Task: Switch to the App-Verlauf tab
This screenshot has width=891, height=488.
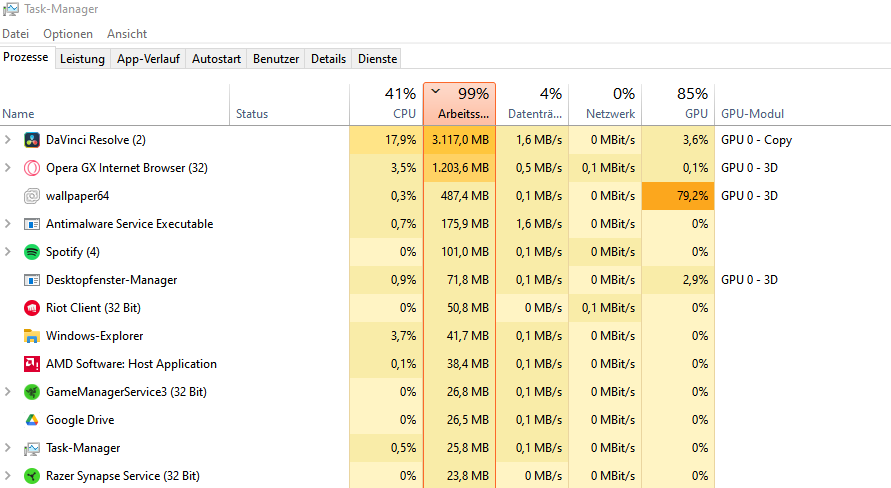Action: click(x=148, y=59)
